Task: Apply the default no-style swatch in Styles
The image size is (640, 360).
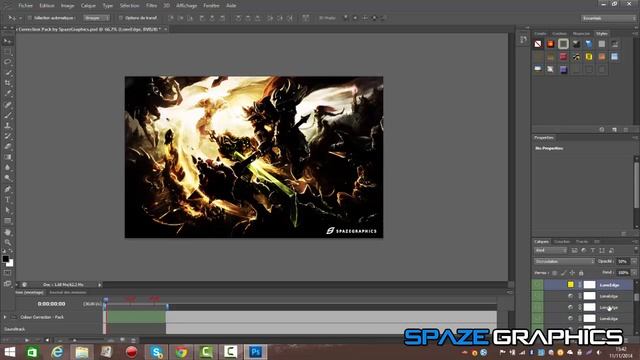Action: pos(538,44)
